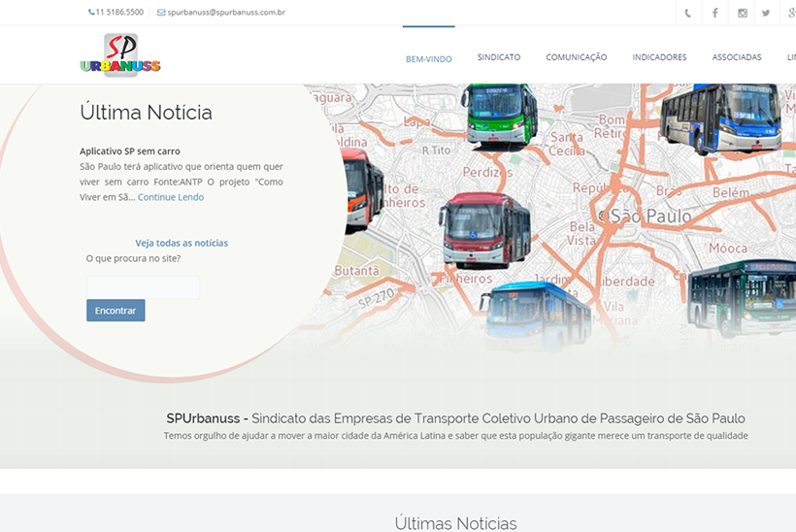Open the COMUNICAÇÃO menu
Viewport: 796px width, 532px height.
coord(577,57)
